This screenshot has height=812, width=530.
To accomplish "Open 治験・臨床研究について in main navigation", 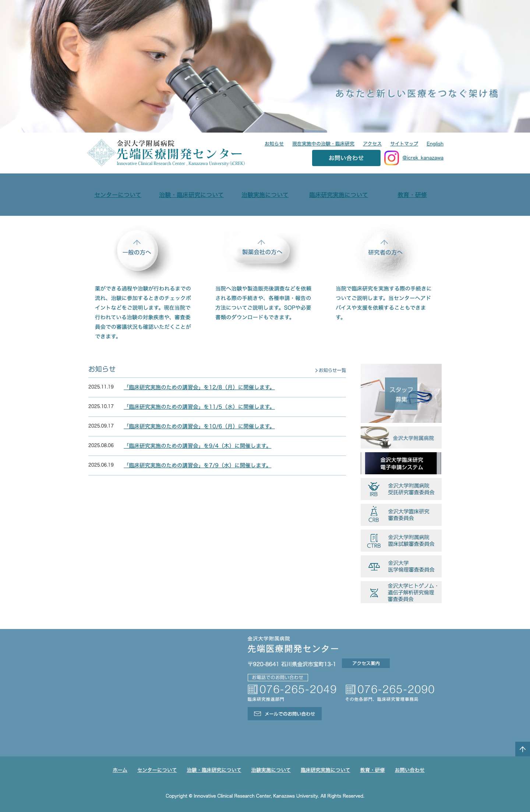I will click(x=191, y=195).
